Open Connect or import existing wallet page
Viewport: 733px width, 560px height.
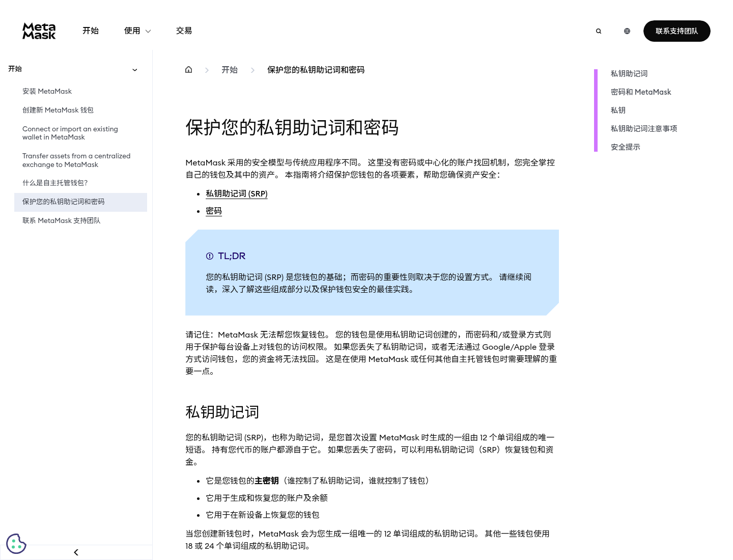click(x=70, y=133)
